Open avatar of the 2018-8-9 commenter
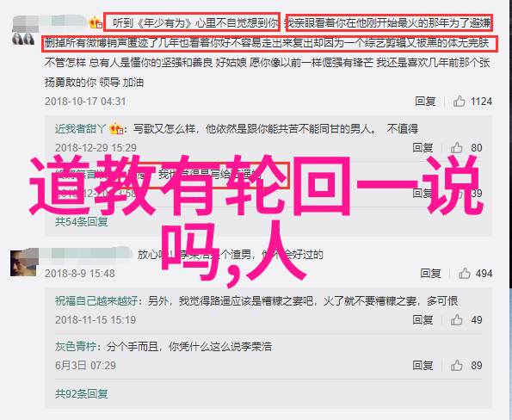This screenshot has width=512, height=420. point(23,263)
